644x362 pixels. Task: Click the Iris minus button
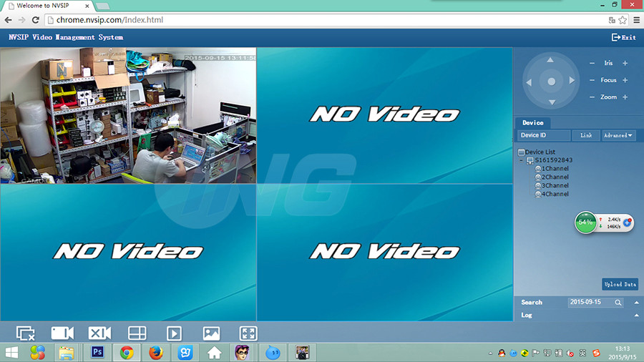pyautogui.click(x=592, y=63)
